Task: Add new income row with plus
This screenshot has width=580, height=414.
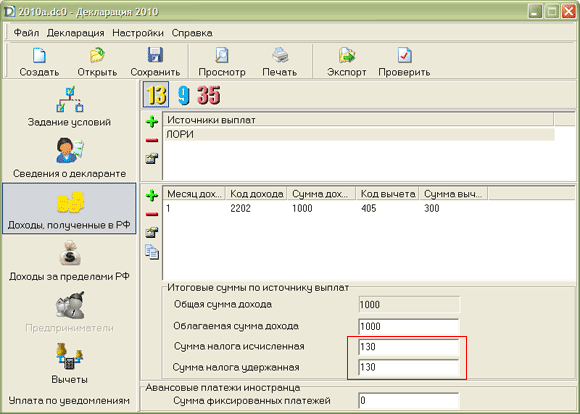Action: click(x=152, y=195)
